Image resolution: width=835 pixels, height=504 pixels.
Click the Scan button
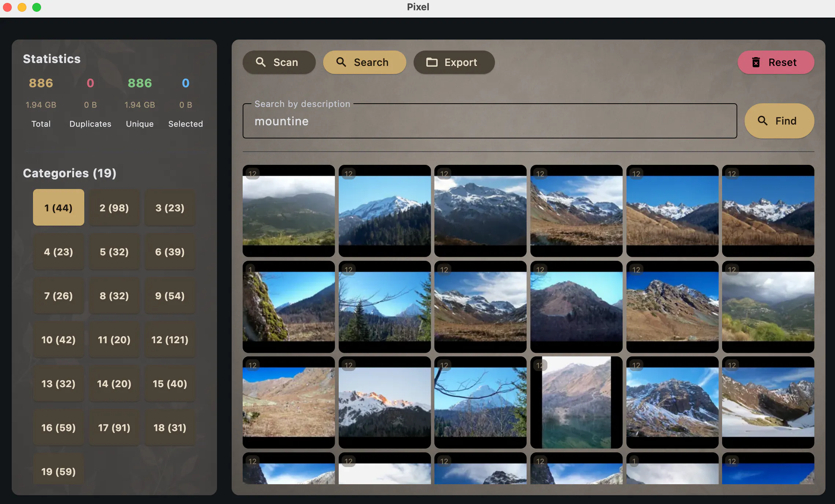coord(279,62)
